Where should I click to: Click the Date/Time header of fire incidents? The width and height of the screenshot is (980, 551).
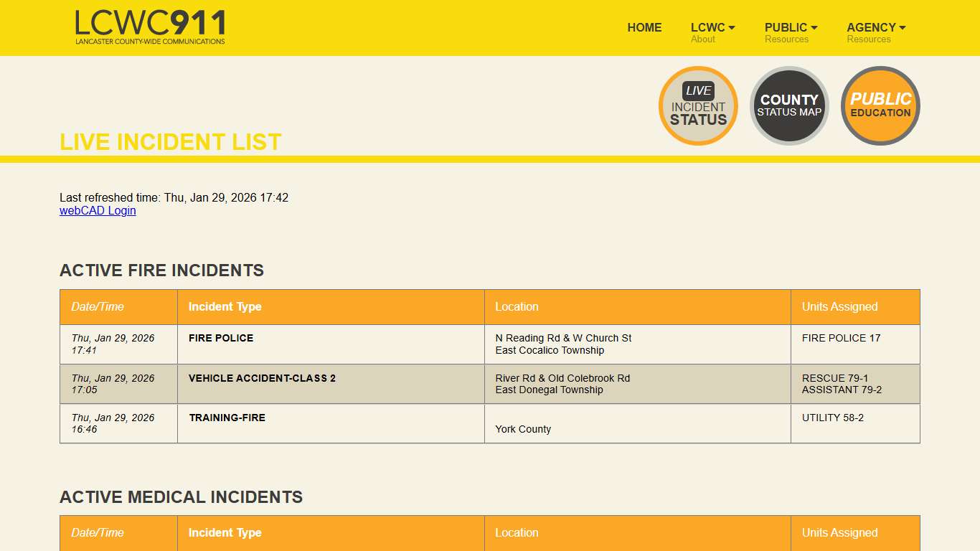click(96, 306)
